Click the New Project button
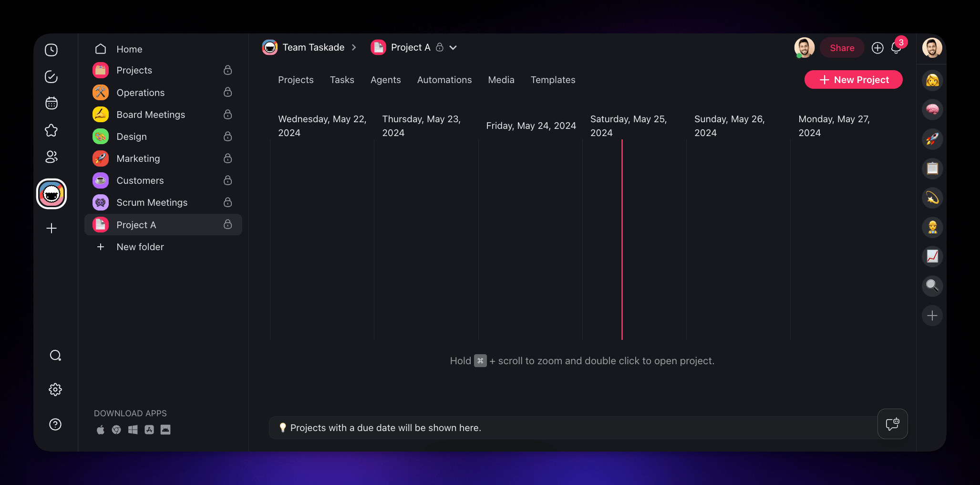 pyautogui.click(x=853, y=80)
